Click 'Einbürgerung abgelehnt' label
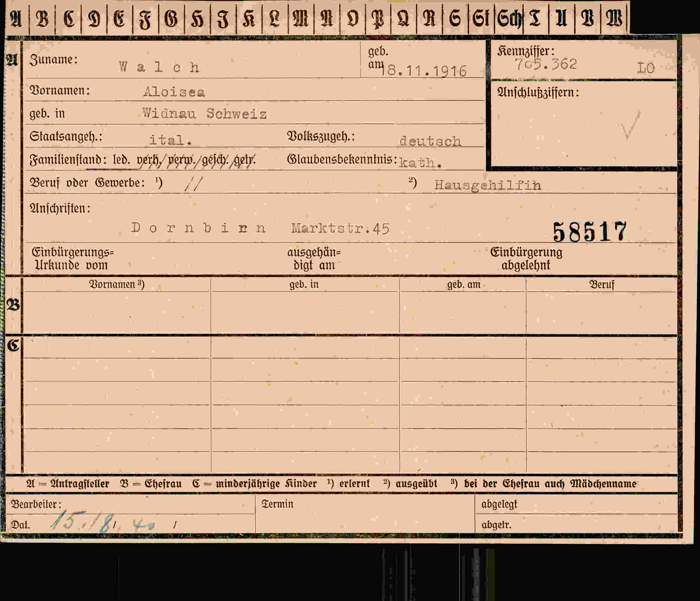This screenshot has width=700, height=601. pos(526,259)
